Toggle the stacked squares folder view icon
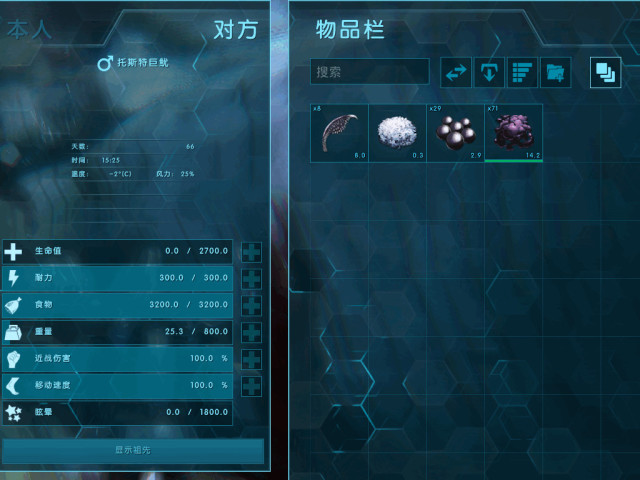This screenshot has width=640, height=480. (605, 73)
